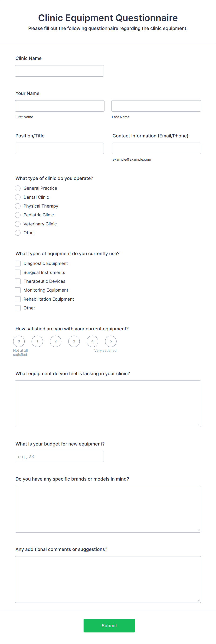The width and height of the screenshot is (216, 644).
Task: Select rating 3 on the satisfaction scale
Action: [74, 341]
